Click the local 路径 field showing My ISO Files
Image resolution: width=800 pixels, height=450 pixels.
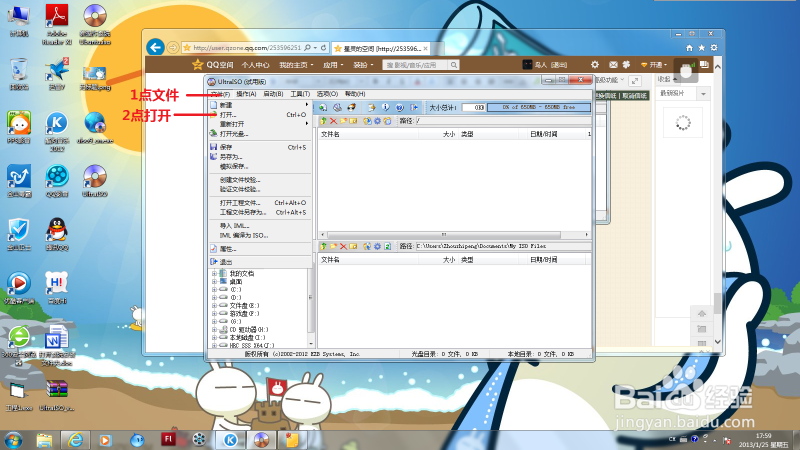click(503, 246)
